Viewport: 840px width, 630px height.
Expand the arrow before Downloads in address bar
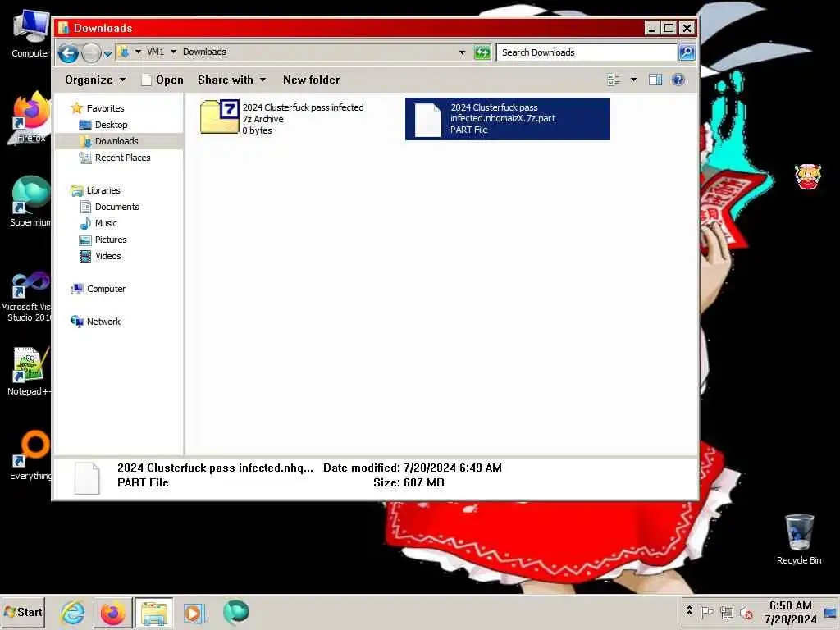point(174,52)
